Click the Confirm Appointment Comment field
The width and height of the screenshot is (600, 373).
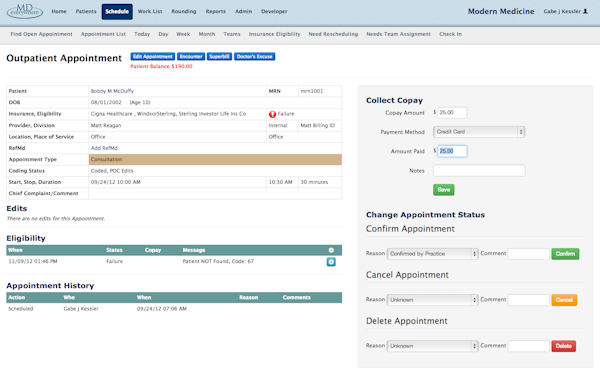click(528, 254)
